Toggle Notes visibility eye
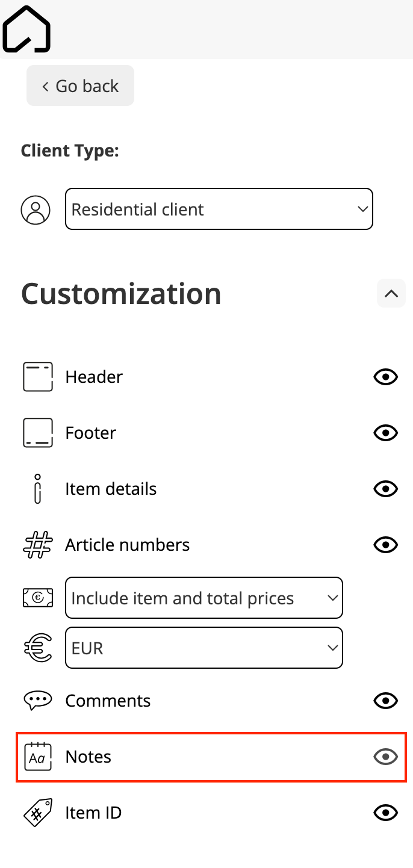 pyautogui.click(x=386, y=757)
